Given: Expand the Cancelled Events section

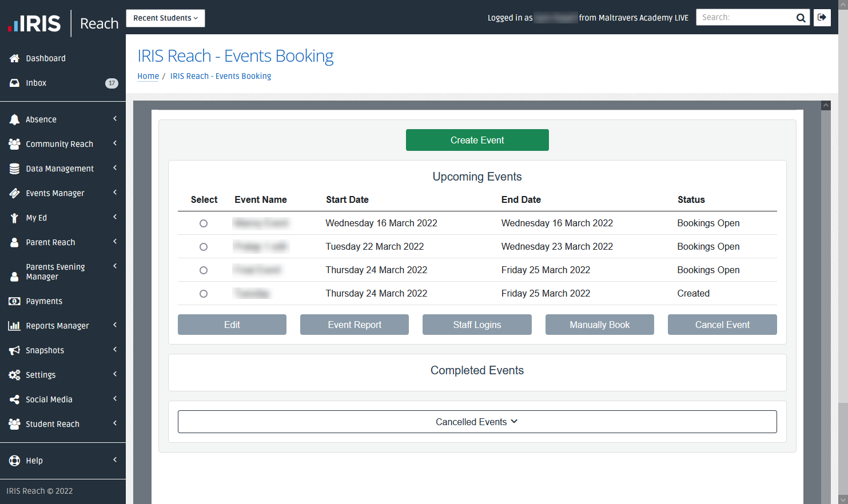Looking at the screenshot, I should pos(477,422).
